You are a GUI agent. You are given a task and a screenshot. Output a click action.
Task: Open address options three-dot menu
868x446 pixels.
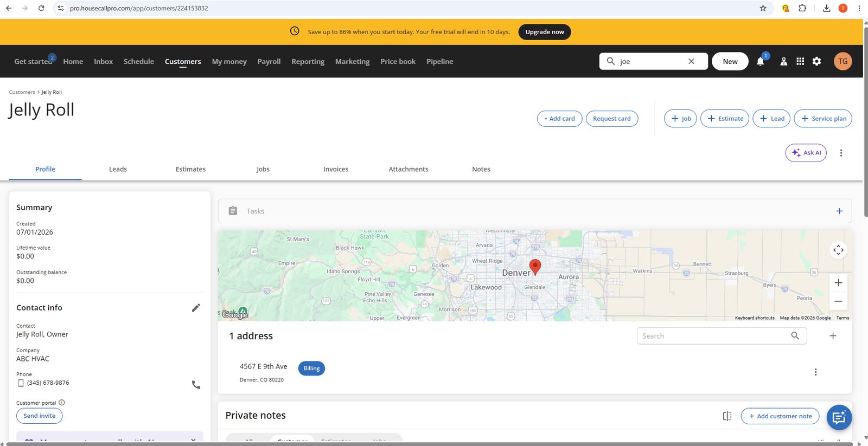click(815, 372)
